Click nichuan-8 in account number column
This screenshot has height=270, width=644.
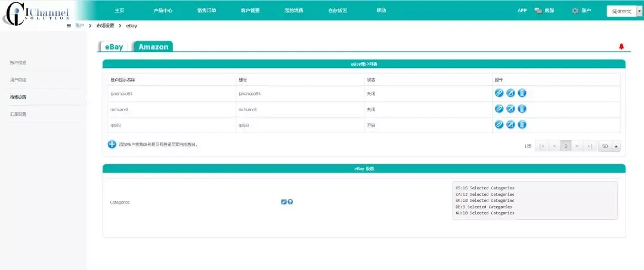(x=247, y=109)
